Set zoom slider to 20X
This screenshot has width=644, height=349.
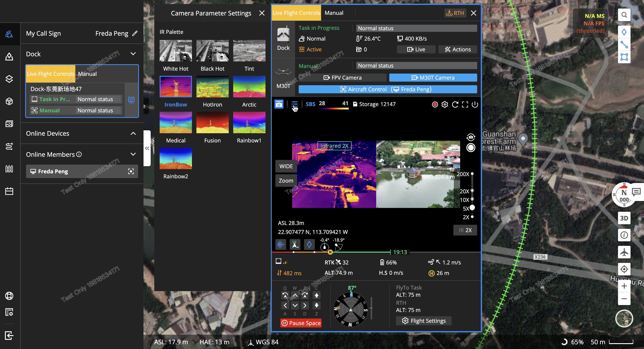[472, 191]
